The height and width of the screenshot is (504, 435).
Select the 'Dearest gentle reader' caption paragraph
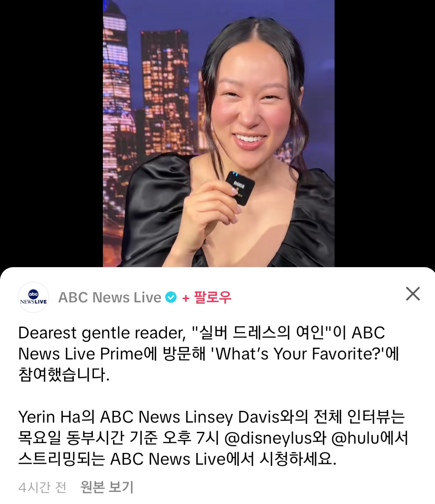pos(209,354)
